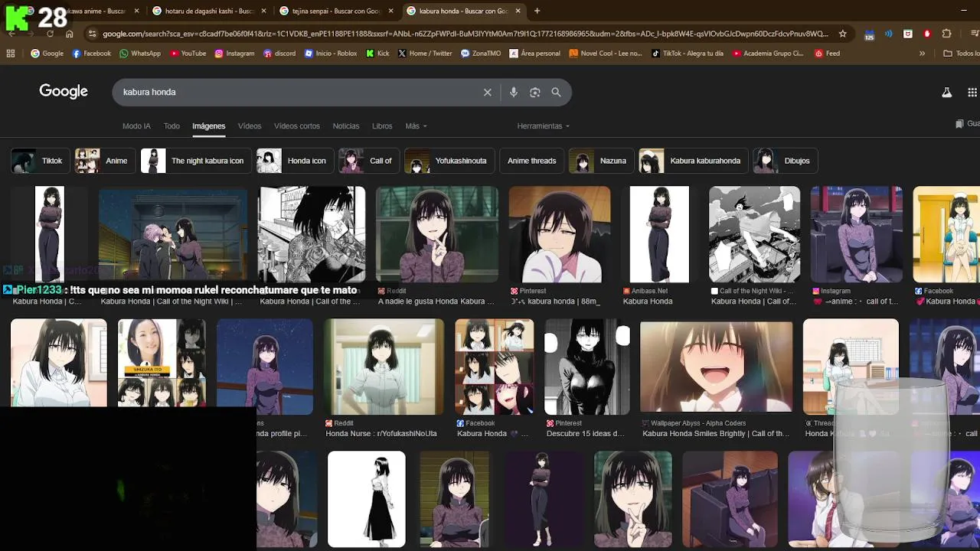Open the Todos los marcadores bookmarks folder
The height and width of the screenshot is (551, 980).
coord(962,54)
